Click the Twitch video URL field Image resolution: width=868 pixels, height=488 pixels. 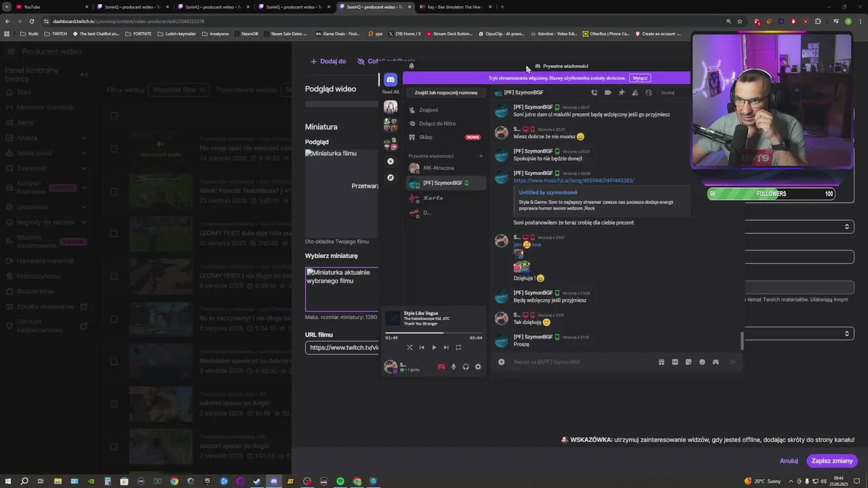[342, 348]
